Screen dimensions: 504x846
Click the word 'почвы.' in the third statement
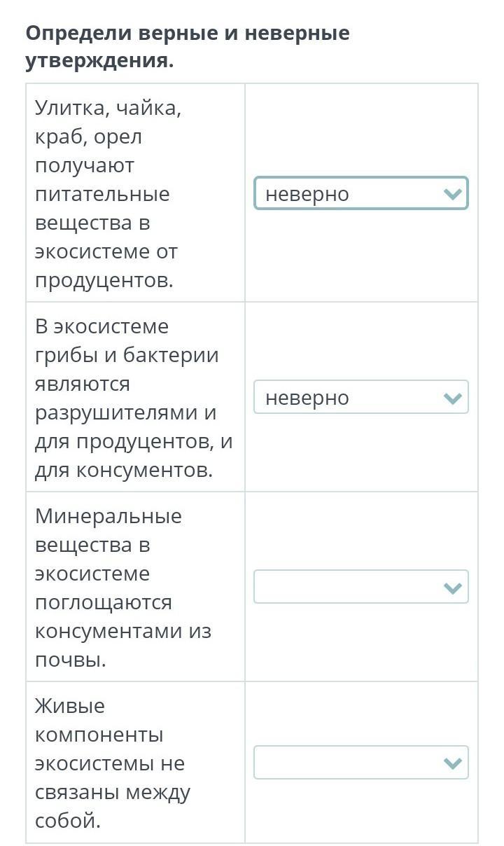tap(70, 660)
